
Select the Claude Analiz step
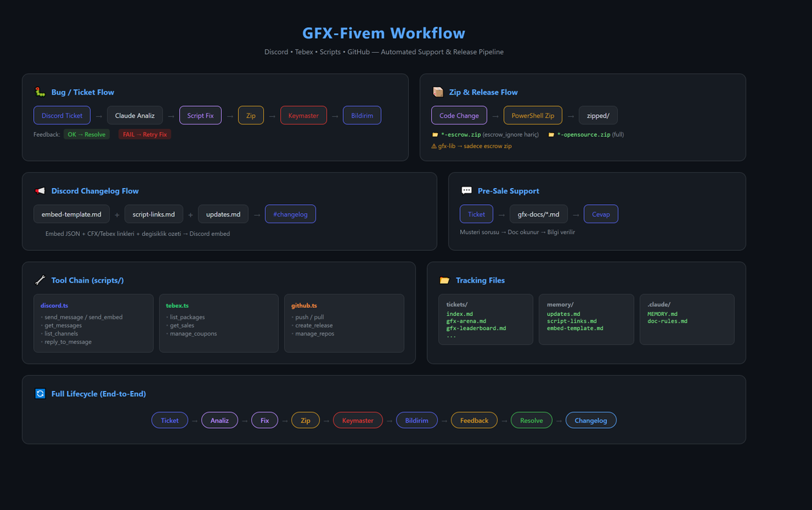pyautogui.click(x=135, y=116)
